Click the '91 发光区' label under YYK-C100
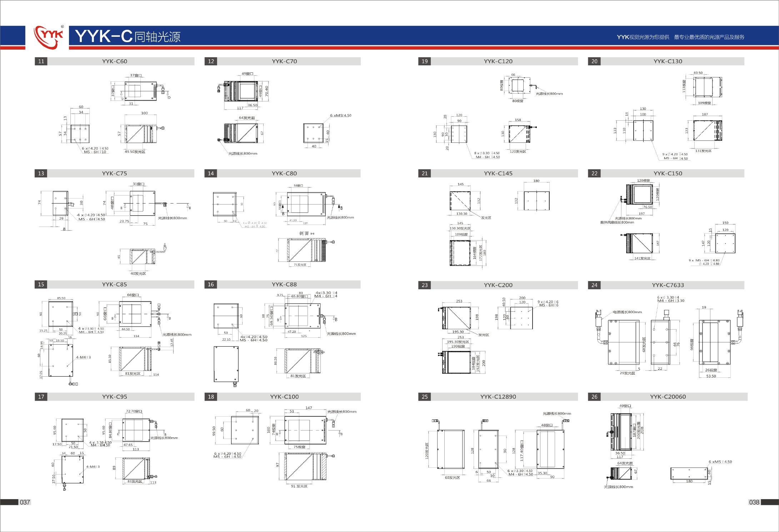The width and height of the screenshot is (779, 532). 299,486
